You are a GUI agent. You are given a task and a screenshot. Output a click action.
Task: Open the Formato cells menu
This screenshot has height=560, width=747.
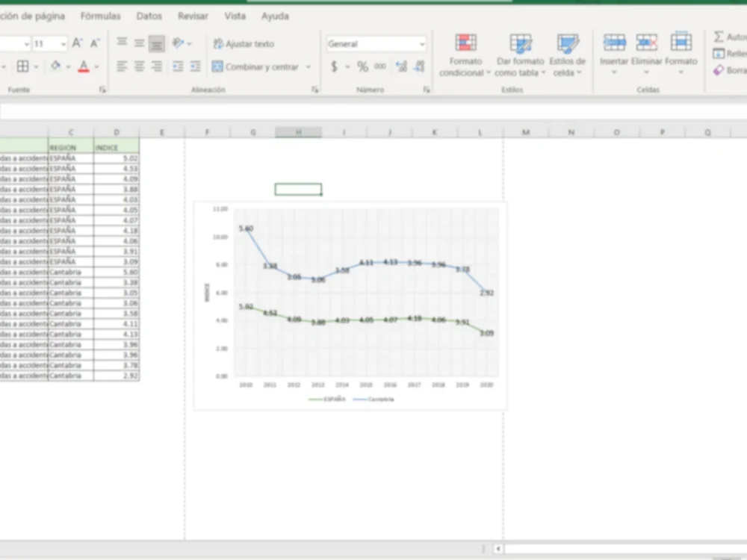point(681,54)
